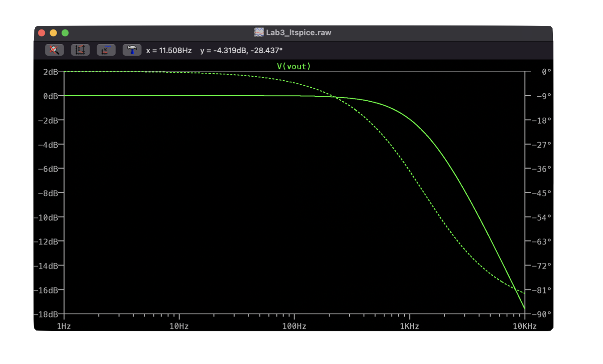The width and height of the screenshot is (603, 364).
Task: Click the -45° phase axis label
Action: (542, 193)
